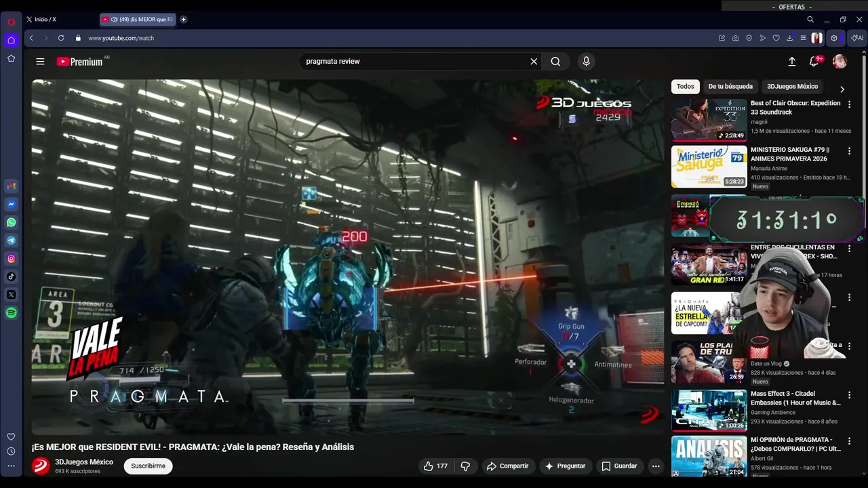Viewport: 868px width, 488px height.
Task: Subscribe with the Suscribirme button
Action: point(149,466)
